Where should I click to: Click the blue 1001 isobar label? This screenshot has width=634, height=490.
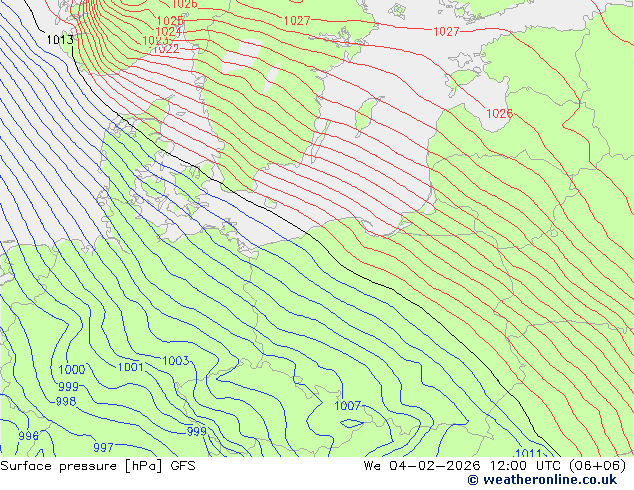point(130,367)
